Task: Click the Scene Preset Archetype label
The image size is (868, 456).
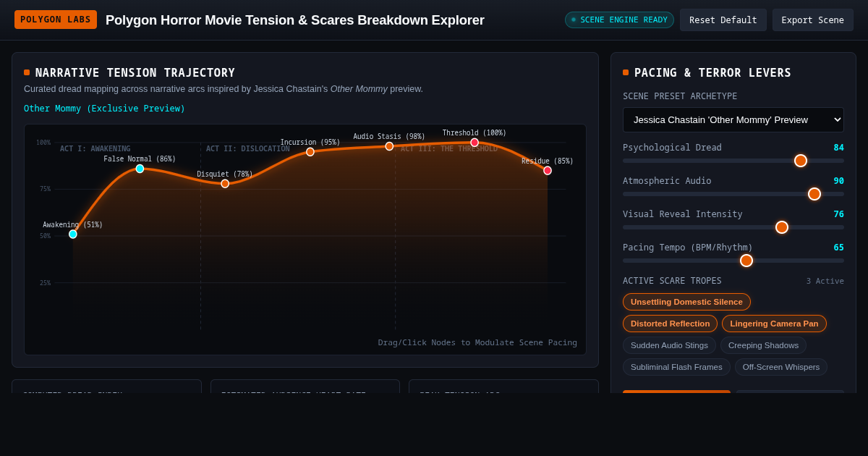Action: tap(680, 96)
